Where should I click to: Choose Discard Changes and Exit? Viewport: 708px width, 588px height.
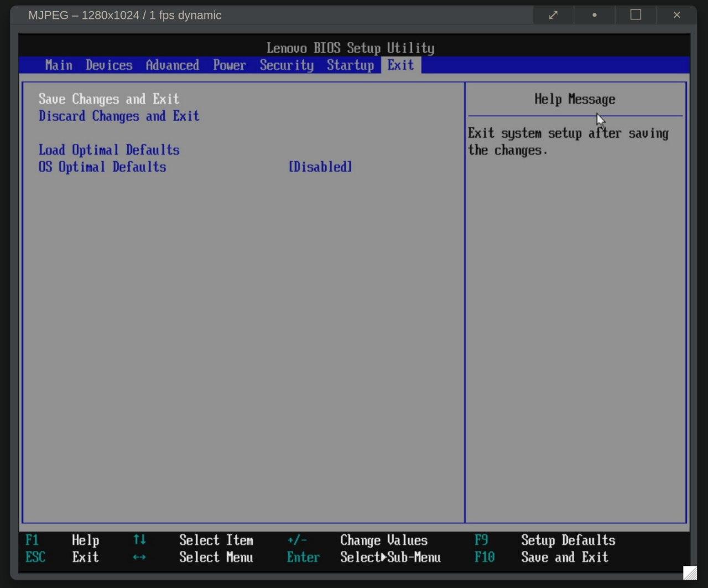(x=119, y=116)
